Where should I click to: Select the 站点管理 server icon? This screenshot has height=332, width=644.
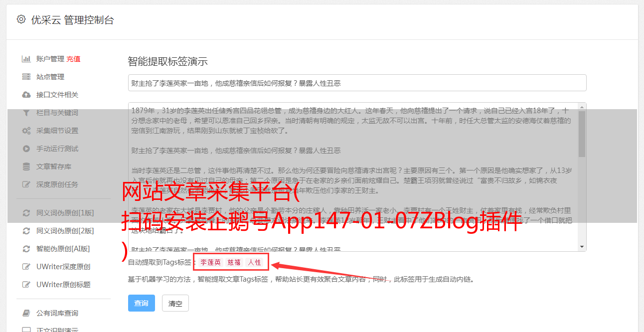(x=26, y=77)
